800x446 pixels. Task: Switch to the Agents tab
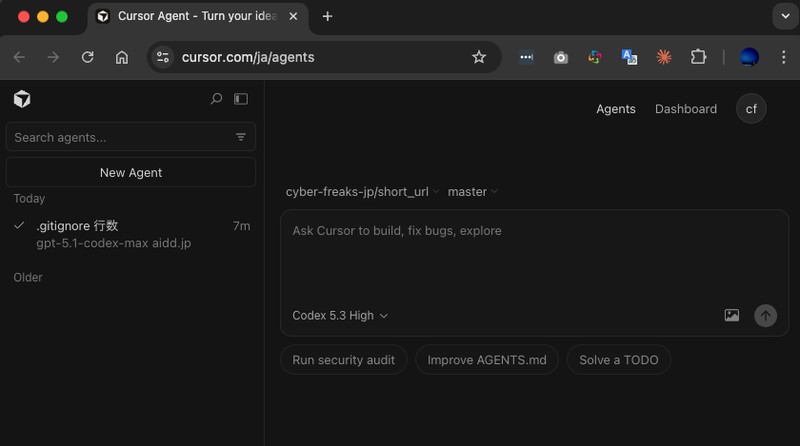[616, 109]
